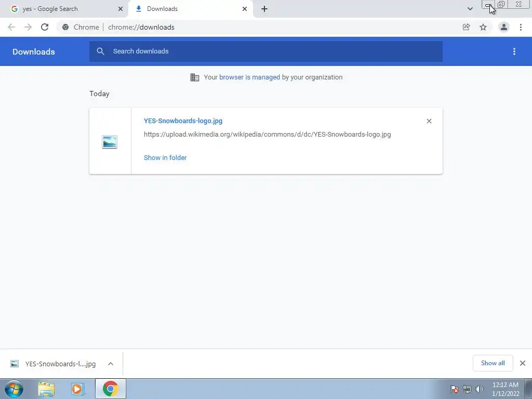532x399 pixels.
Task: Click the Downloads page title
Action: click(x=34, y=51)
